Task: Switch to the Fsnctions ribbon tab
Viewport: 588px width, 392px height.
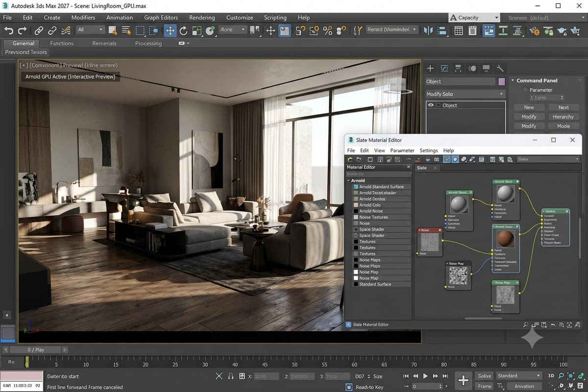Action: [x=62, y=43]
